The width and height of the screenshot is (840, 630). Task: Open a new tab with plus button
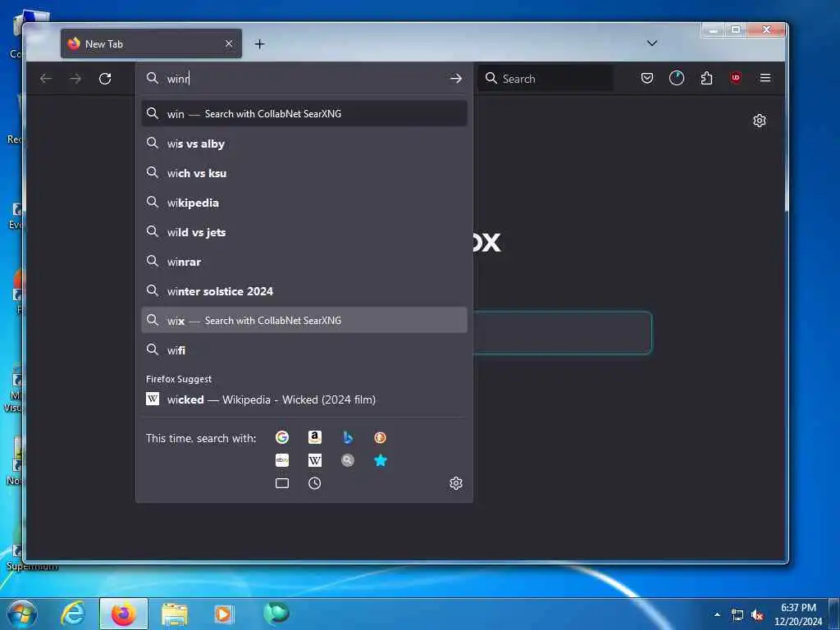(x=260, y=44)
